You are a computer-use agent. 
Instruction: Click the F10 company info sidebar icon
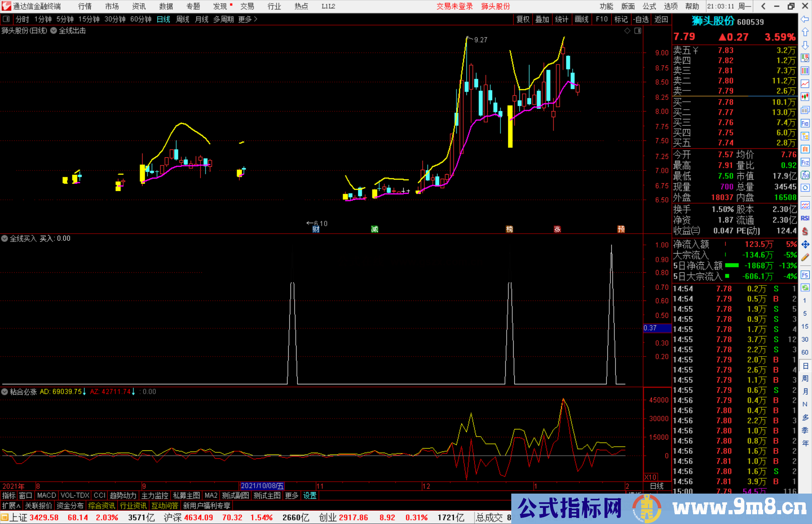coord(805,123)
